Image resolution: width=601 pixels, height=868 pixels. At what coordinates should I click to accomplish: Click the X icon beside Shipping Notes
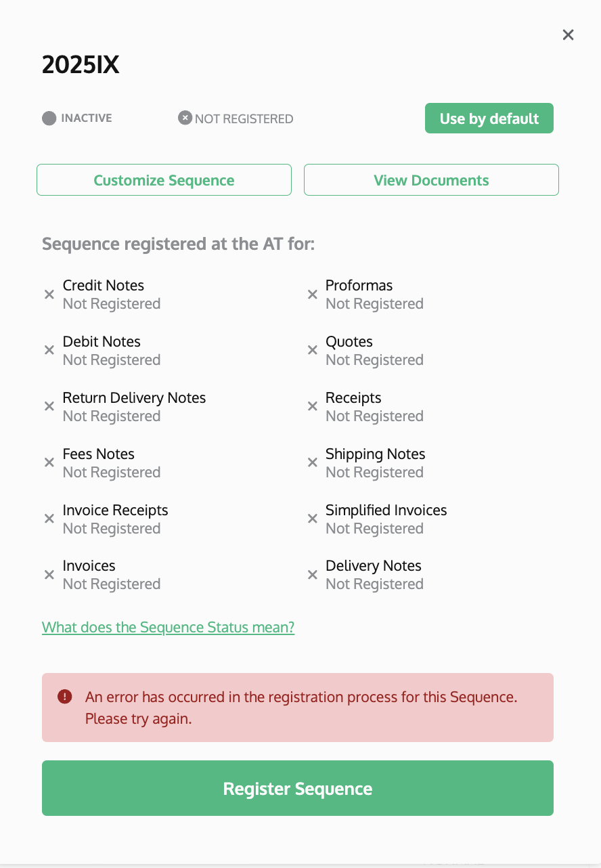tap(313, 462)
